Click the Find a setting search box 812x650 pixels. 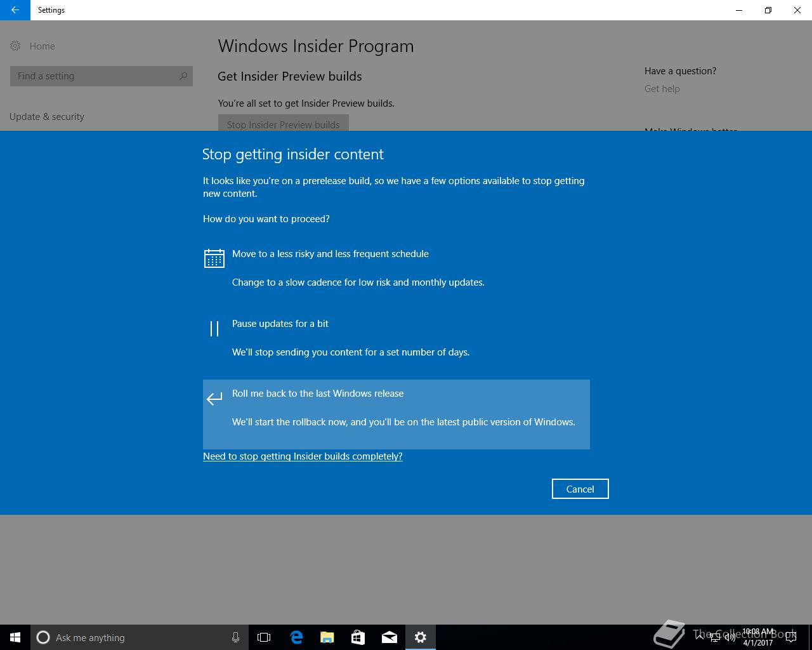[101, 76]
